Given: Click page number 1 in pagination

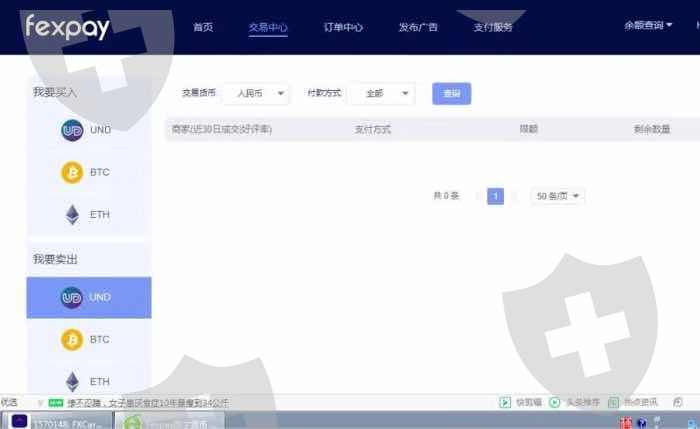Looking at the screenshot, I should click(495, 196).
